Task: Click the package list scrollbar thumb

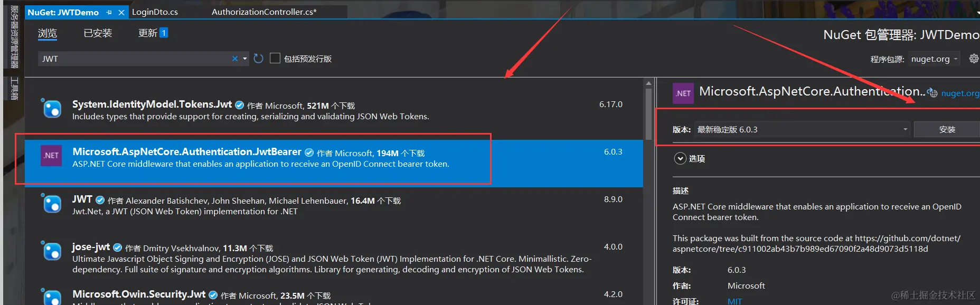Action: pos(648,113)
